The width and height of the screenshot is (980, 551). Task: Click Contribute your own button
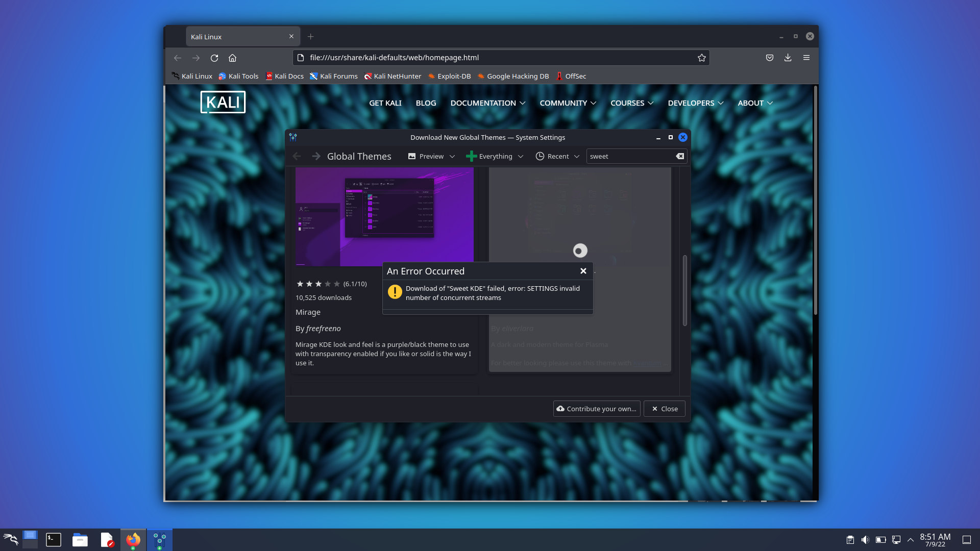596,409
